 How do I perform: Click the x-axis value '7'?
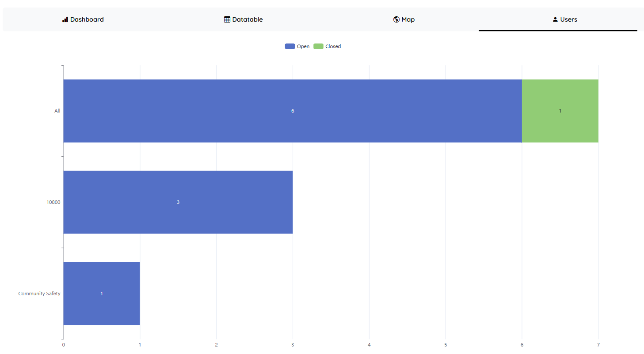point(598,345)
